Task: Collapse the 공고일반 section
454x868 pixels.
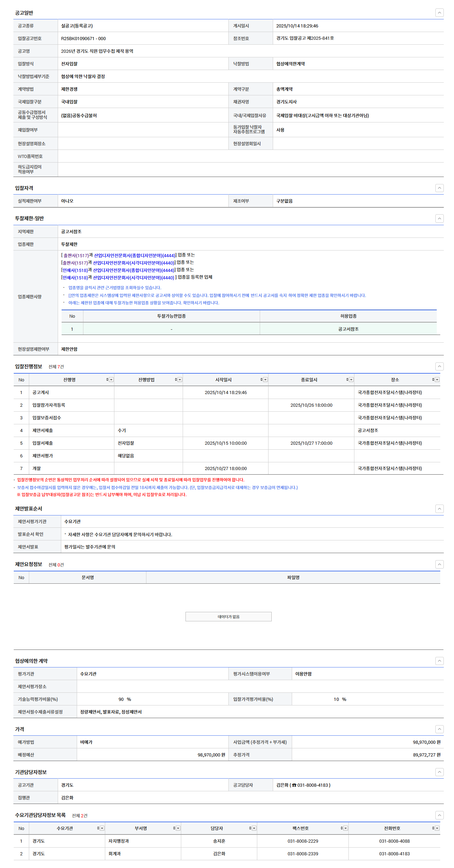Action: [x=439, y=13]
